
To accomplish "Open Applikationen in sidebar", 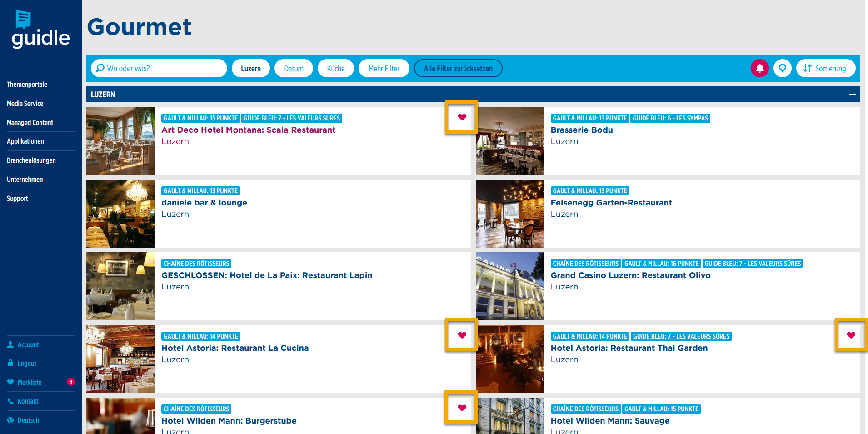I will [25, 141].
